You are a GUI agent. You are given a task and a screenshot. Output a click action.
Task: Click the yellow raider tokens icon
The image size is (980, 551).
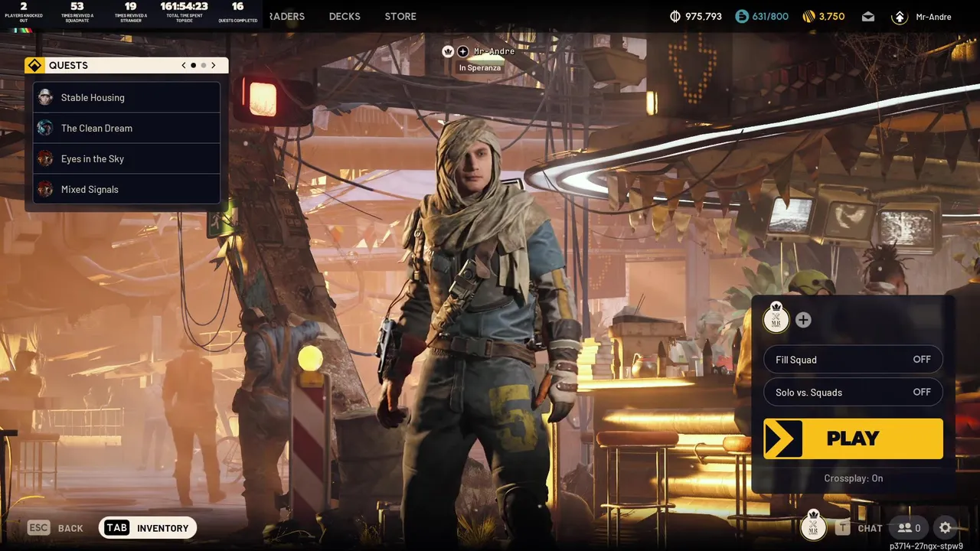[808, 16]
